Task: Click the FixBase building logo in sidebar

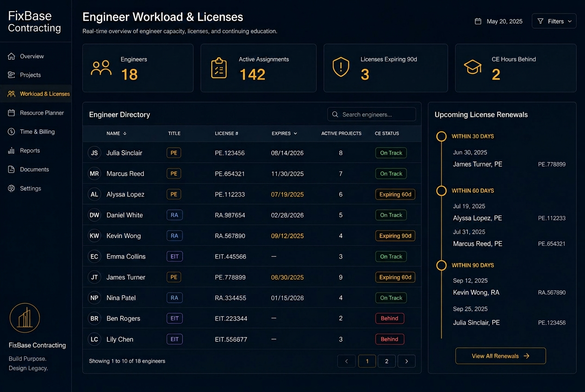Action: coord(25,318)
